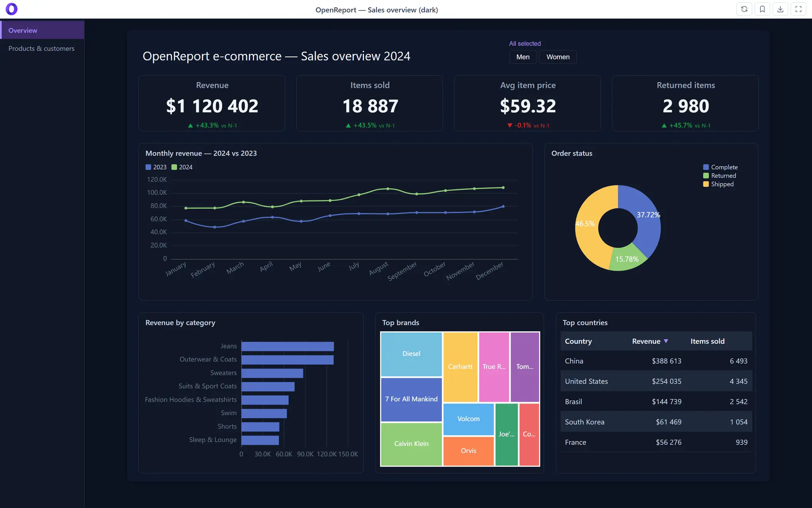The image size is (812, 508).
Task: Toggle the Shipped legend entry
Action: point(718,184)
